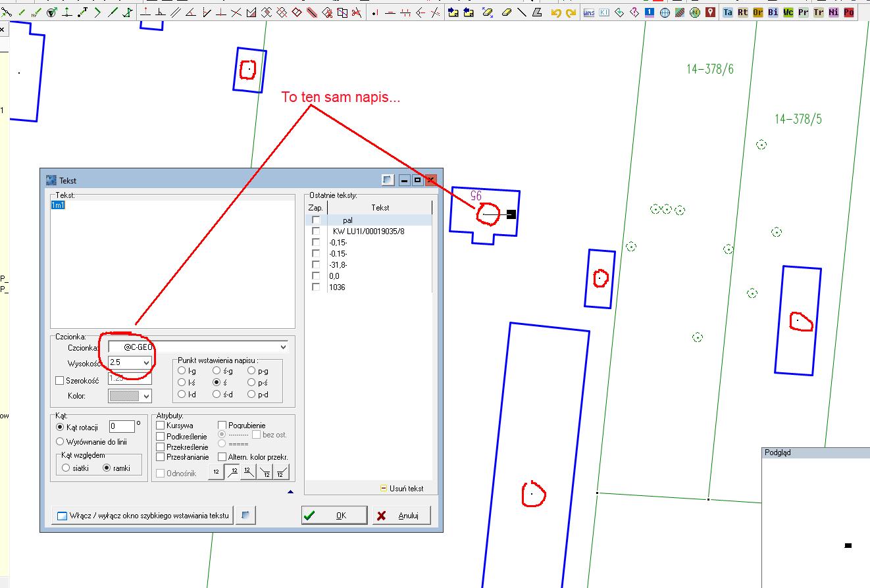
Task: Open the Czcionka font dropdown
Action: [283, 347]
